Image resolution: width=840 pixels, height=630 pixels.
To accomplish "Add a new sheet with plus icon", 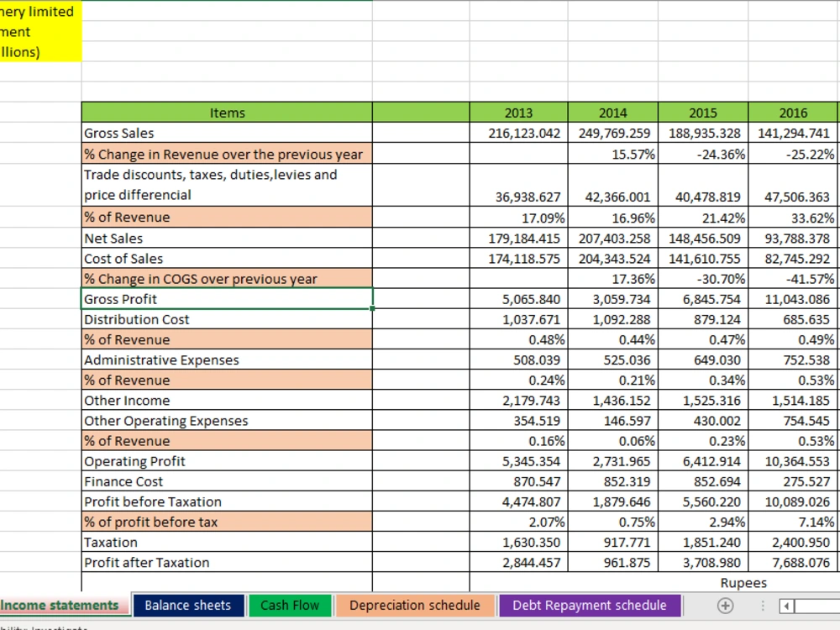I will coord(725,606).
